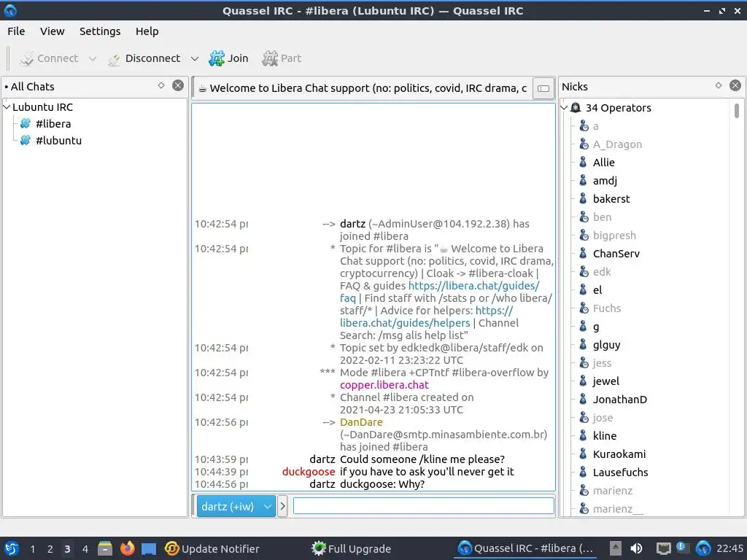Click the user icon beside el
This screenshot has height=560, width=747.
[583, 289]
